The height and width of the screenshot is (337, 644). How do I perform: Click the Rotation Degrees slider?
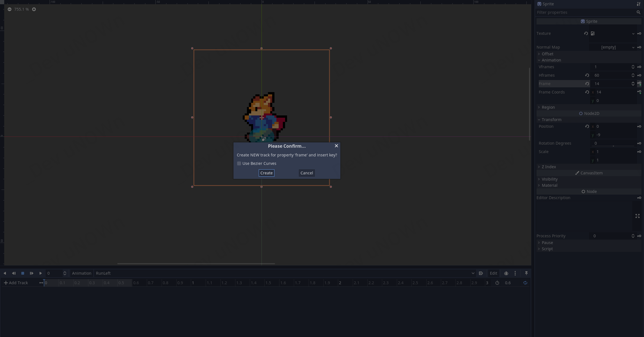613,146
